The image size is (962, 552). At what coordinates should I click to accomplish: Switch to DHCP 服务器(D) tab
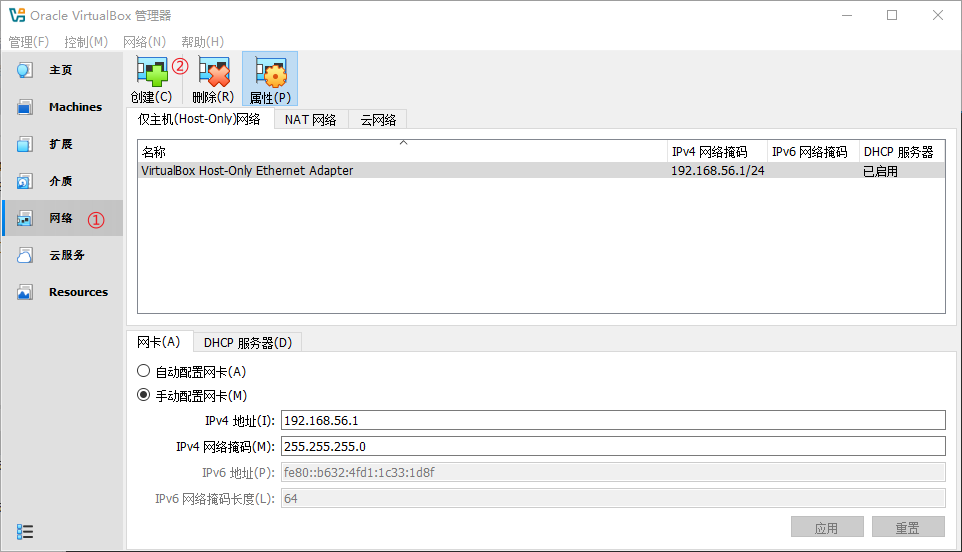[248, 343]
